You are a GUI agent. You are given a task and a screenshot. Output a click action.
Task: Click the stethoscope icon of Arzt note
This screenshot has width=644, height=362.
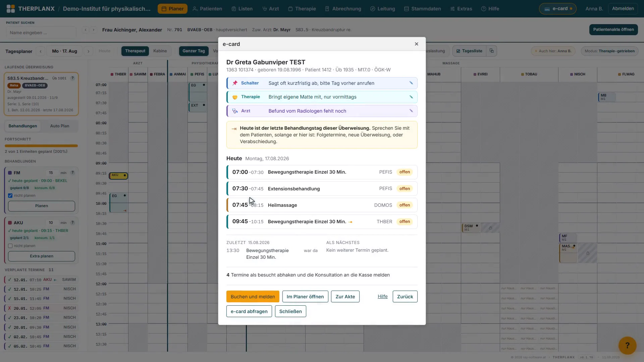click(x=235, y=111)
